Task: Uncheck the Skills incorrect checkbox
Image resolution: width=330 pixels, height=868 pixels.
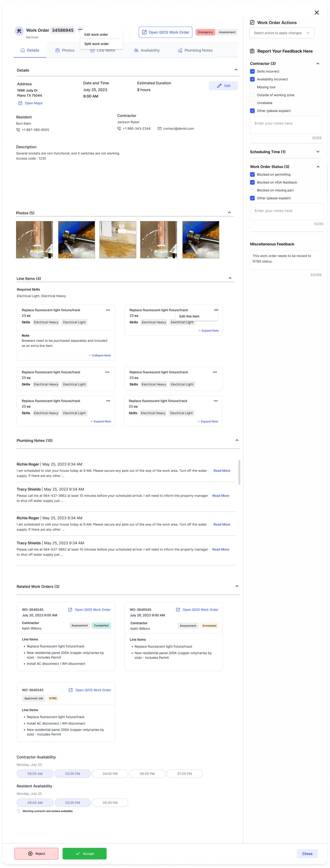Action: tap(252, 72)
